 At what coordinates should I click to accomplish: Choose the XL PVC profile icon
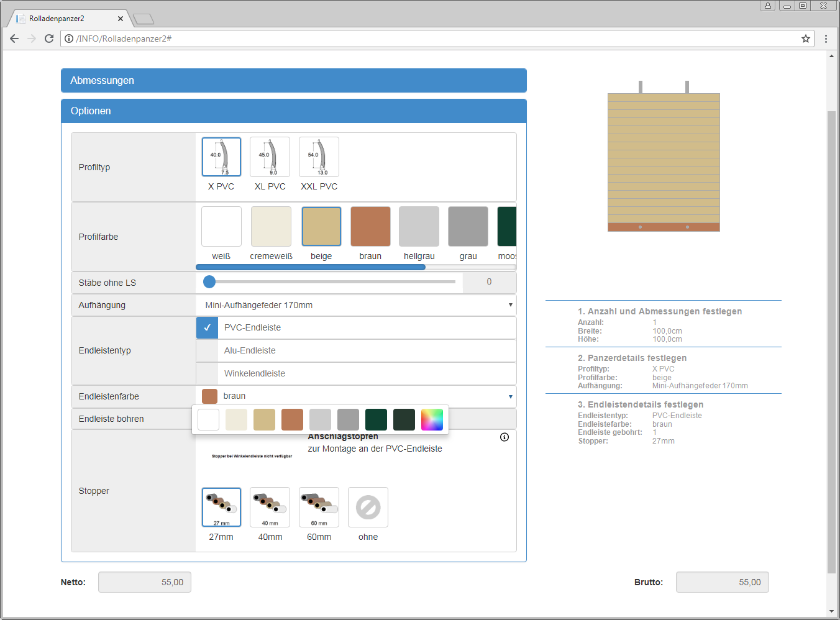(x=270, y=157)
